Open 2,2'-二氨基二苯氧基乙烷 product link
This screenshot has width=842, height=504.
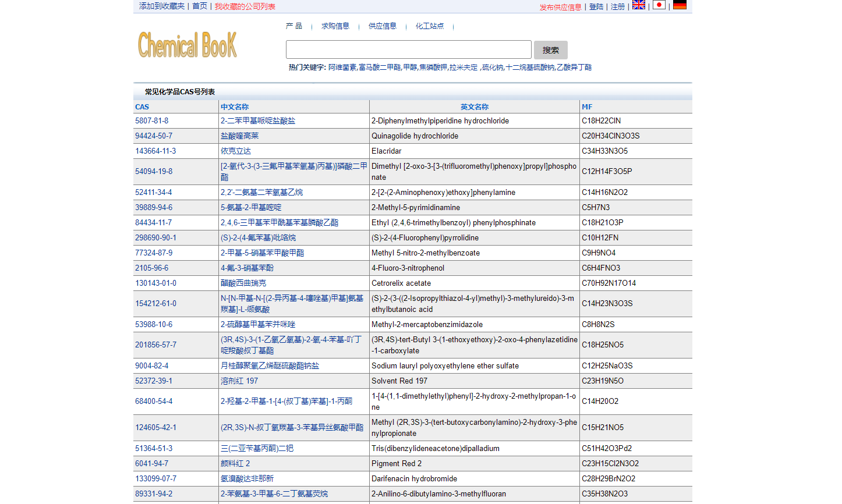pos(261,193)
